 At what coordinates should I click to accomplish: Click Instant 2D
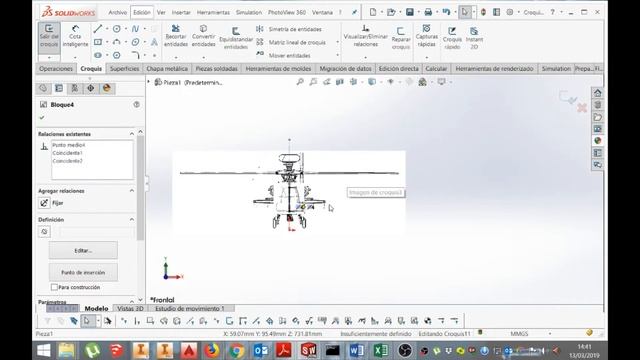pos(474,38)
